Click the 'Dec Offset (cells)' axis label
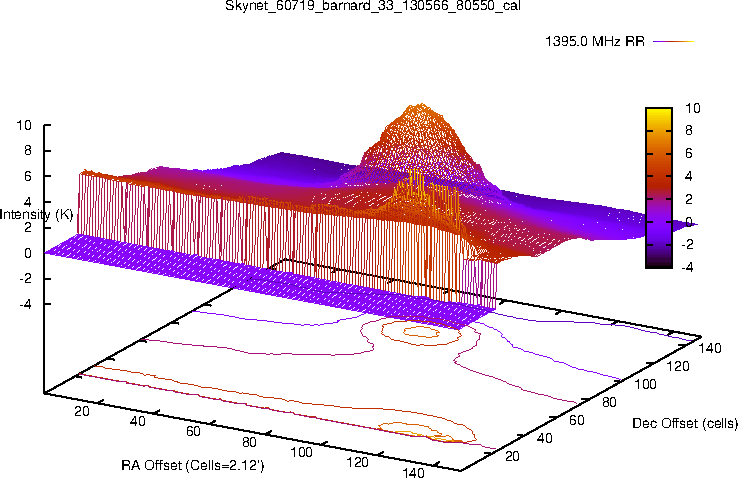738x478 pixels. coord(685,423)
